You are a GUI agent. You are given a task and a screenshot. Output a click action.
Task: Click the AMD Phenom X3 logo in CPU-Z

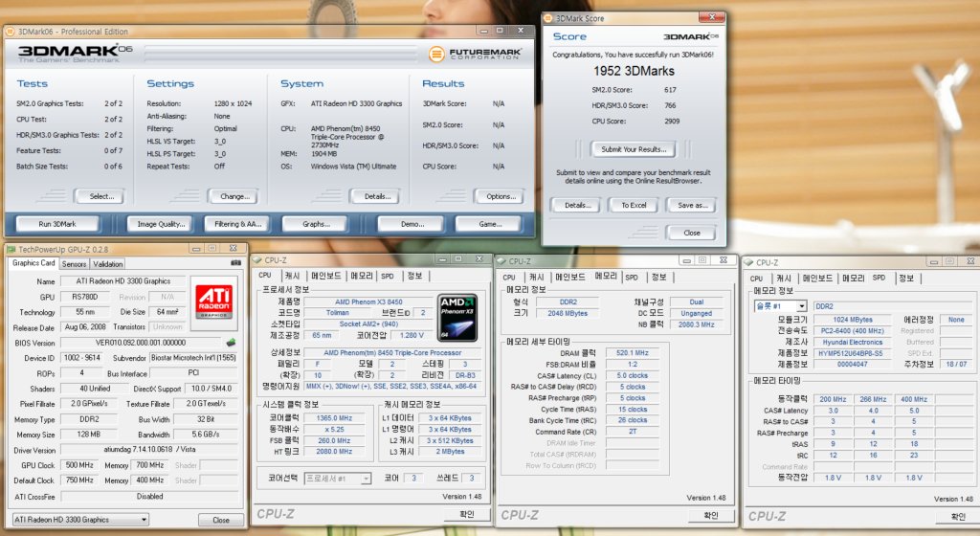[457, 318]
